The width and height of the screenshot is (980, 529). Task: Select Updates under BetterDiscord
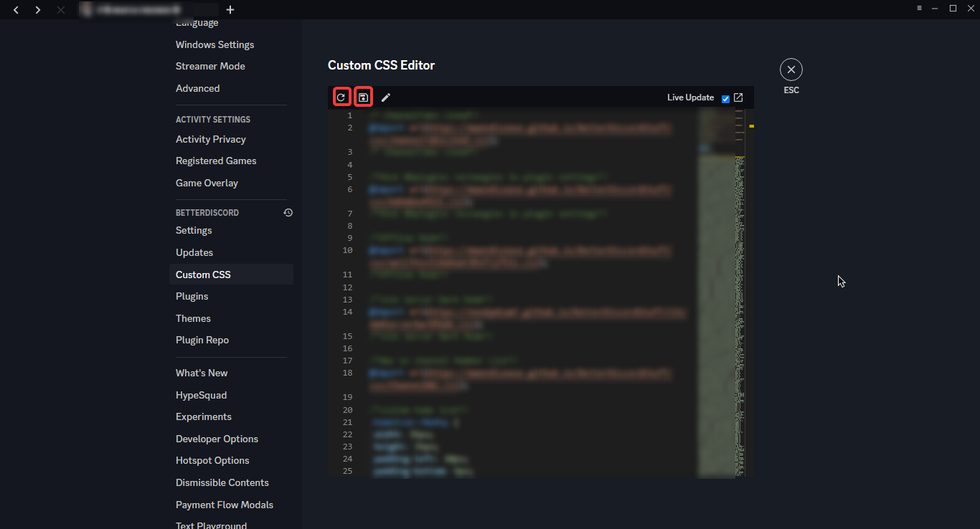[x=194, y=252]
